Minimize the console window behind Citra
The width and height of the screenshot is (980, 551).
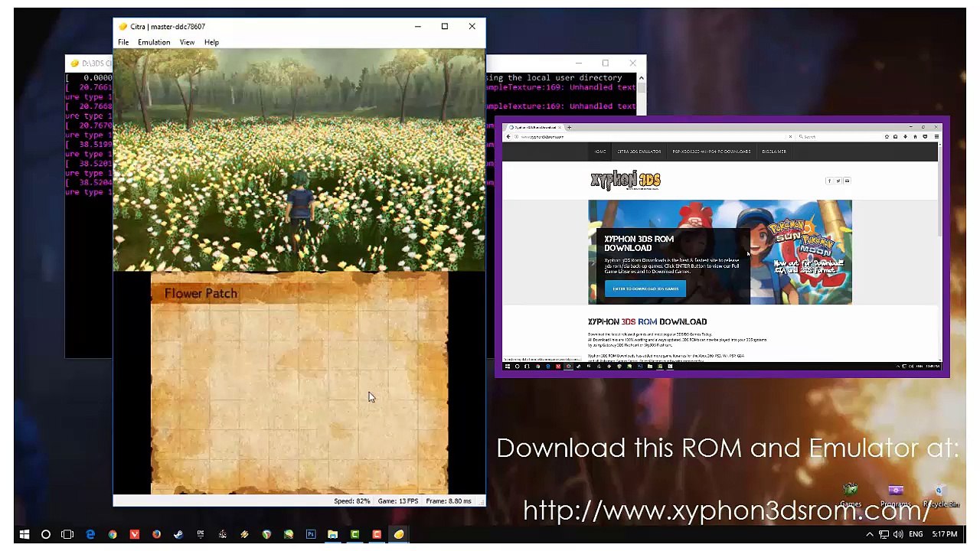(x=578, y=63)
